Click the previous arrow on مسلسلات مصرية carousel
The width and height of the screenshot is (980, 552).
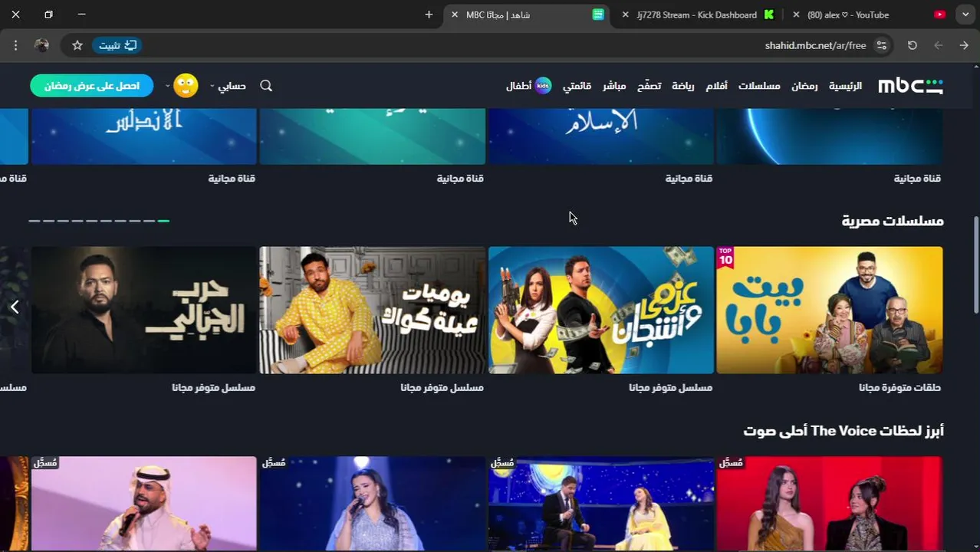(14, 307)
